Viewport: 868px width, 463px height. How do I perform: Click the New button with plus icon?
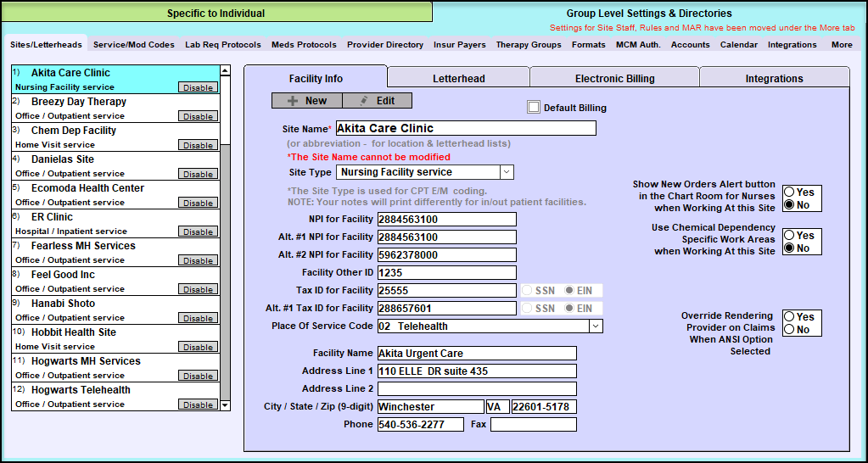pos(306,100)
